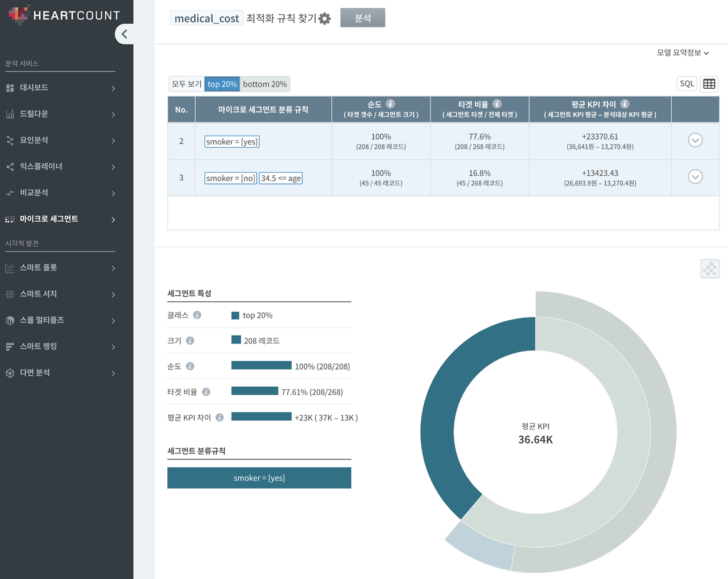The image size is (728, 579).
Task: Click info icon next to 클래스
Action: [197, 315]
